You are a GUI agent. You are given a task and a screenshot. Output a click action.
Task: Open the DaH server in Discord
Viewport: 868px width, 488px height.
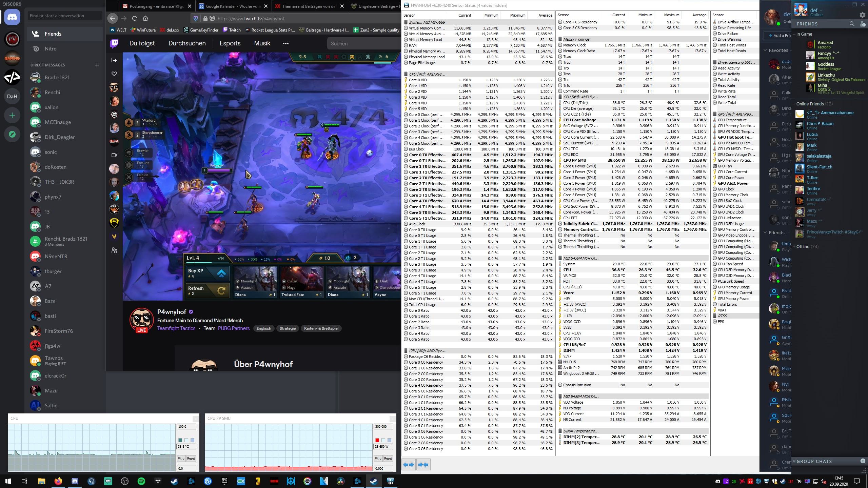(x=12, y=96)
